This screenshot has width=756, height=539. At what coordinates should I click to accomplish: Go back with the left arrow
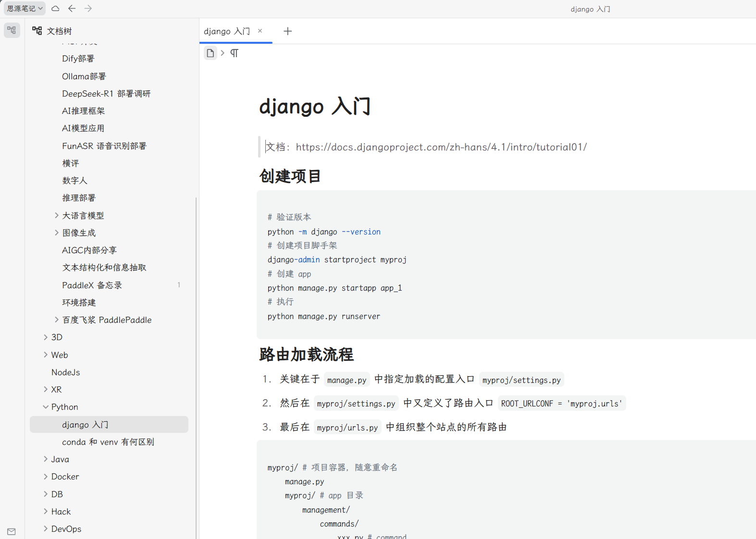[72, 9]
